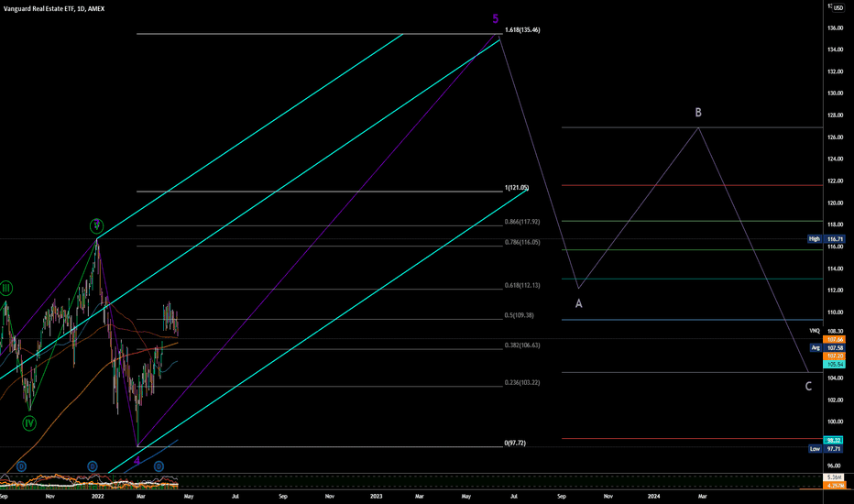Click the 2022 time axis label

[x=97, y=497]
